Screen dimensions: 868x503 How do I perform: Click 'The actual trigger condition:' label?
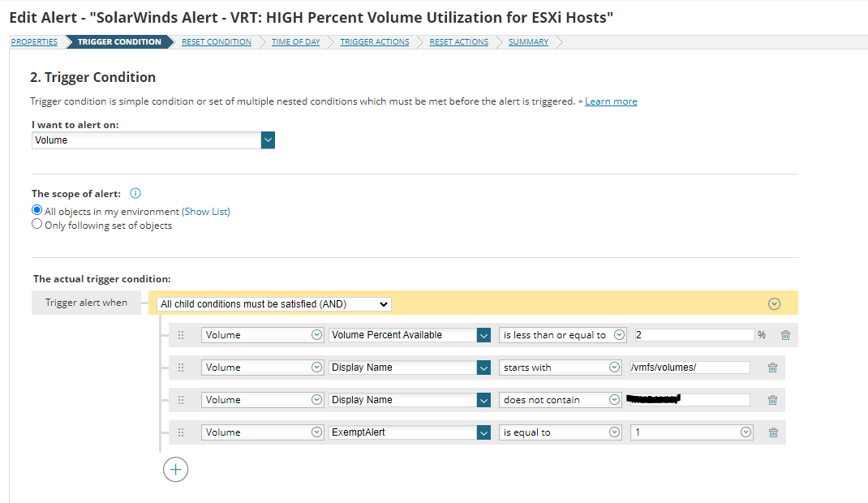pyautogui.click(x=102, y=279)
